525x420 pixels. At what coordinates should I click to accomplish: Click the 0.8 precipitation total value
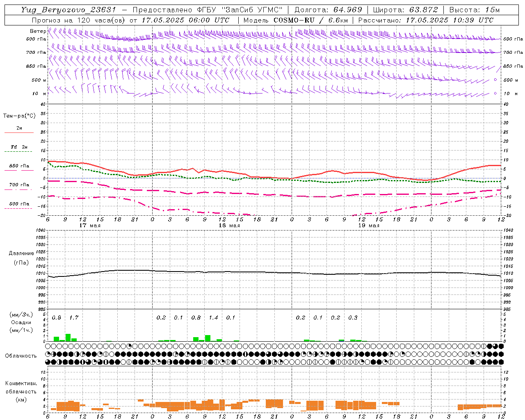(x=196, y=317)
